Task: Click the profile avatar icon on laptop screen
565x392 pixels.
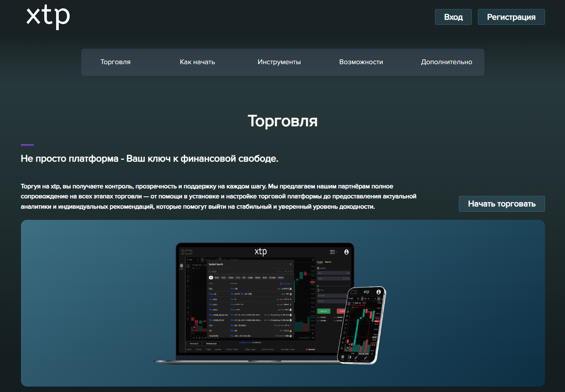Action: tap(346, 252)
